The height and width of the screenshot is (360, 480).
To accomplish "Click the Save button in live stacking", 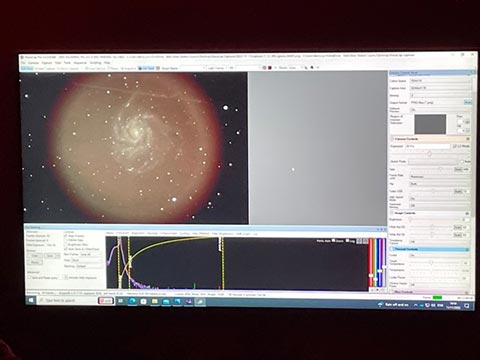I will 50,256.
